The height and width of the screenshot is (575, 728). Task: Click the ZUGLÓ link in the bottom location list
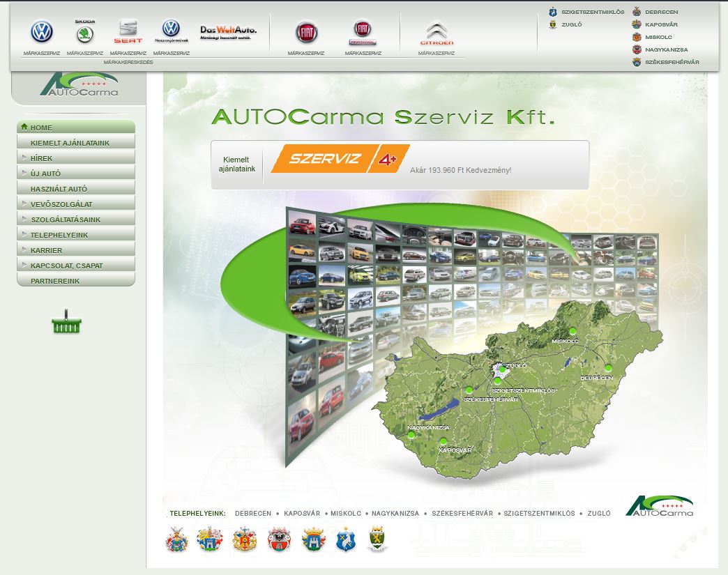click(599, 513)
